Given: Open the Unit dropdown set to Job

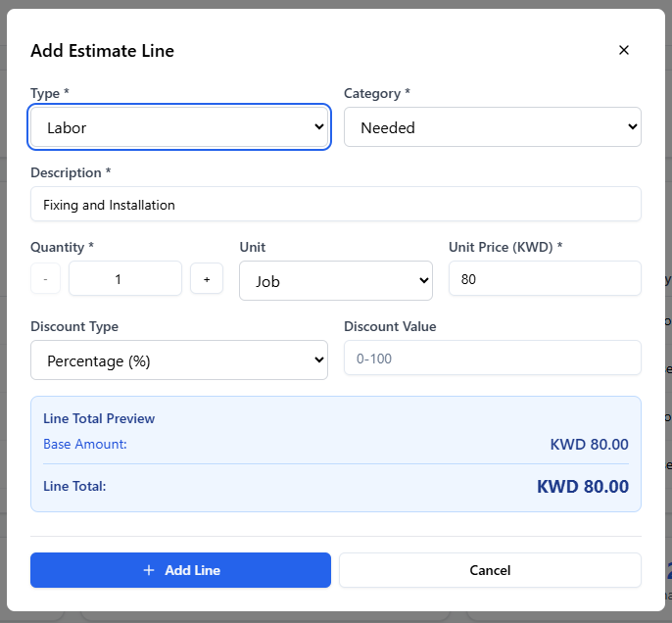Looking at the screenshot, I should click(335, 281).
